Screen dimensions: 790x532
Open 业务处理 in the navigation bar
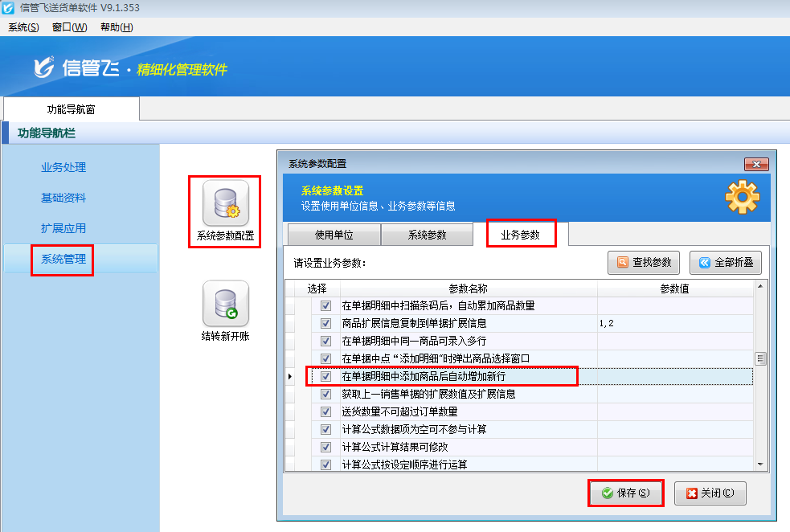coord(63,167)
